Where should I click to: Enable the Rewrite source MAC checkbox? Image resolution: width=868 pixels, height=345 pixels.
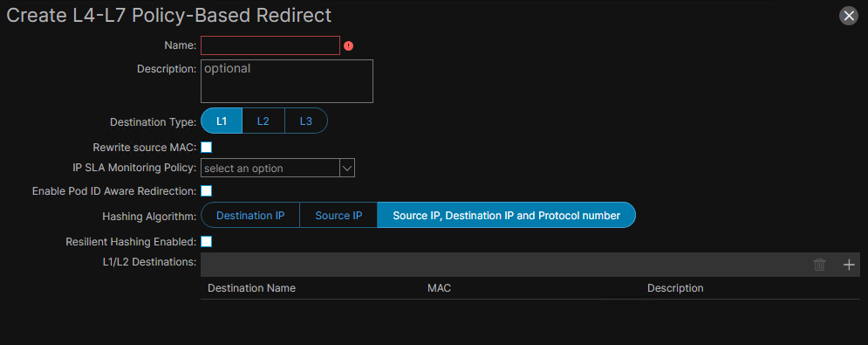point(207,147)
